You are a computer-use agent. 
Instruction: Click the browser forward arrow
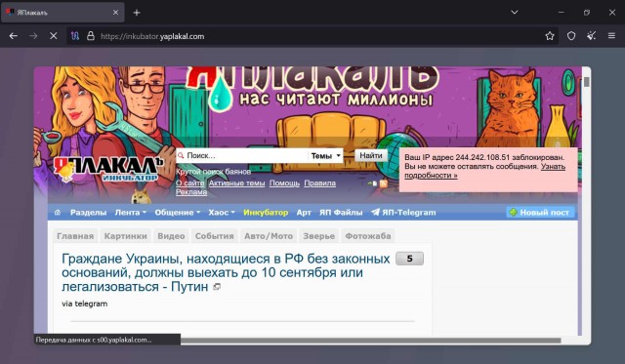[x=33, y=36]
